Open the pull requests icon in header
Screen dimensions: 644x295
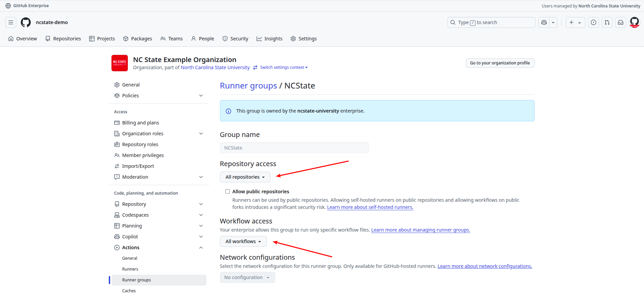click(x=607, y=22)
